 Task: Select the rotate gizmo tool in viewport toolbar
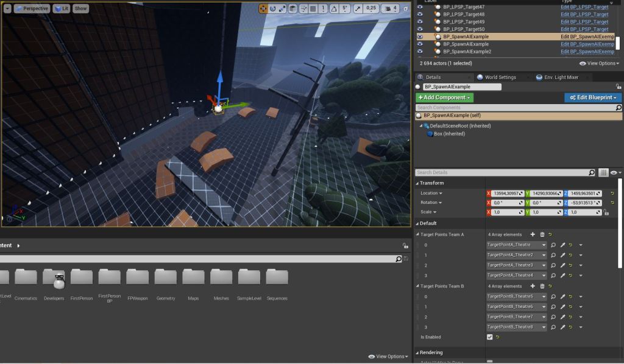(273, 9)
